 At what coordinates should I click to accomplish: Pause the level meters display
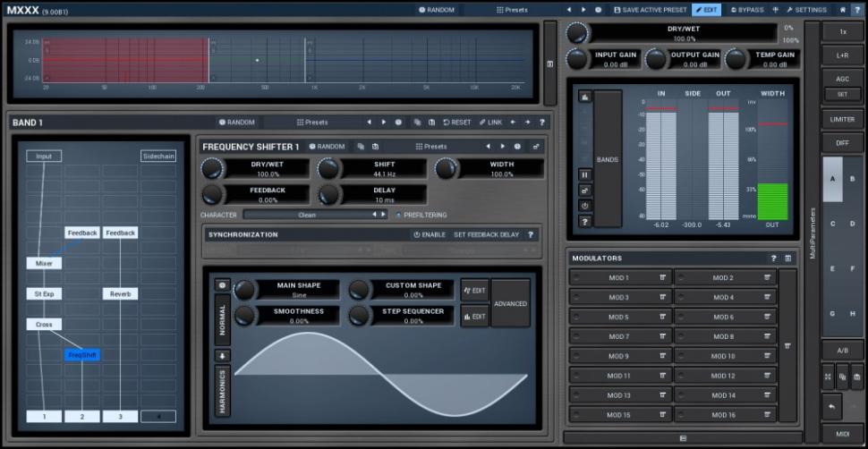click(585, 174)
